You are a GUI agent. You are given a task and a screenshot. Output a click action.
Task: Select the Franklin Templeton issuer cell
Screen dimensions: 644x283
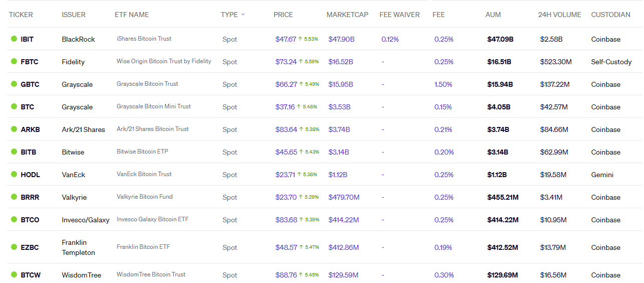(78, 247)
